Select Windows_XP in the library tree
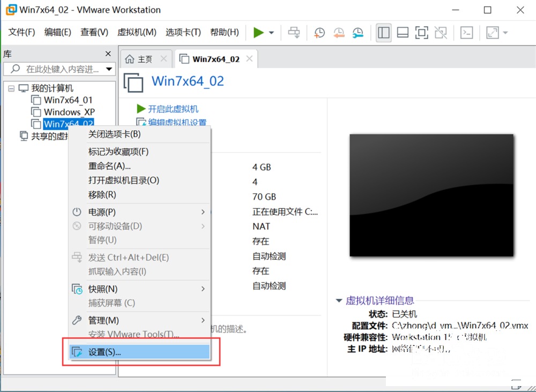This screenshot has width=536, height=392. point(69,112)
